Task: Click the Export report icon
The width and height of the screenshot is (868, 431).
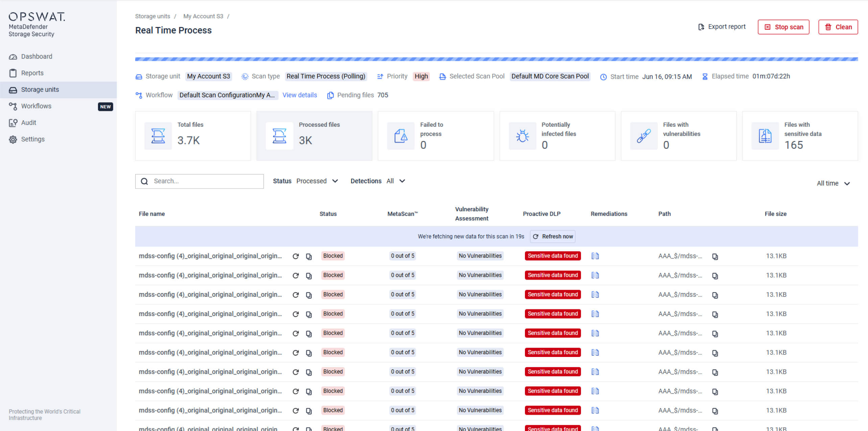Action: coord(701,27)
